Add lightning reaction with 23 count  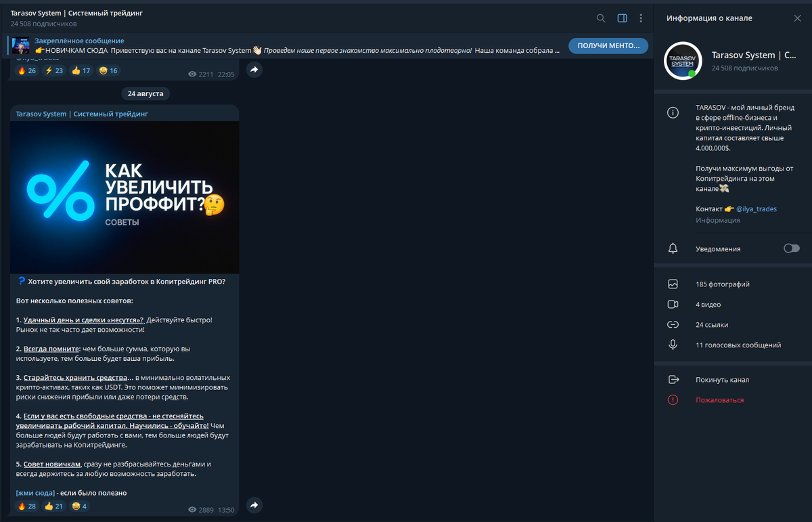click(54, 70)
